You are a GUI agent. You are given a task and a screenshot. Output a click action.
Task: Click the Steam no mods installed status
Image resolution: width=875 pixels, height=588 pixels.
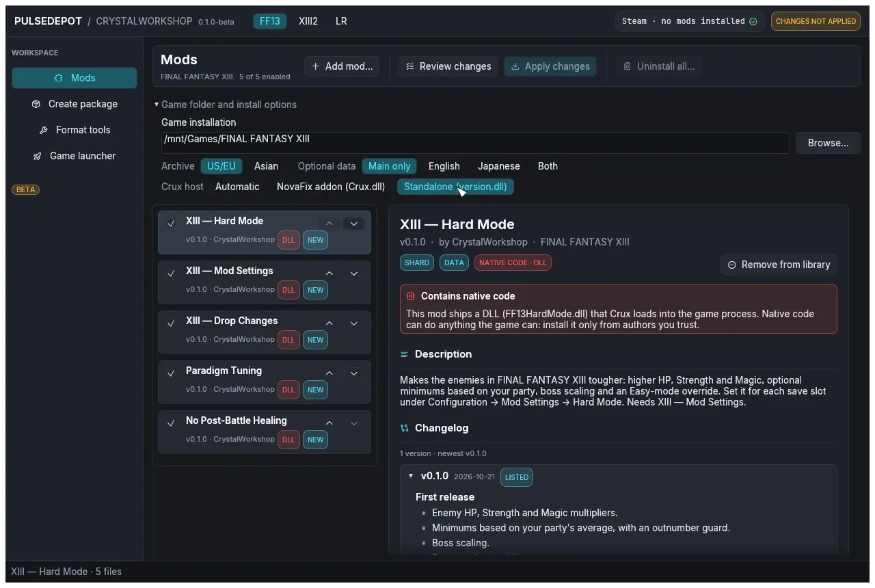(689, 21)
